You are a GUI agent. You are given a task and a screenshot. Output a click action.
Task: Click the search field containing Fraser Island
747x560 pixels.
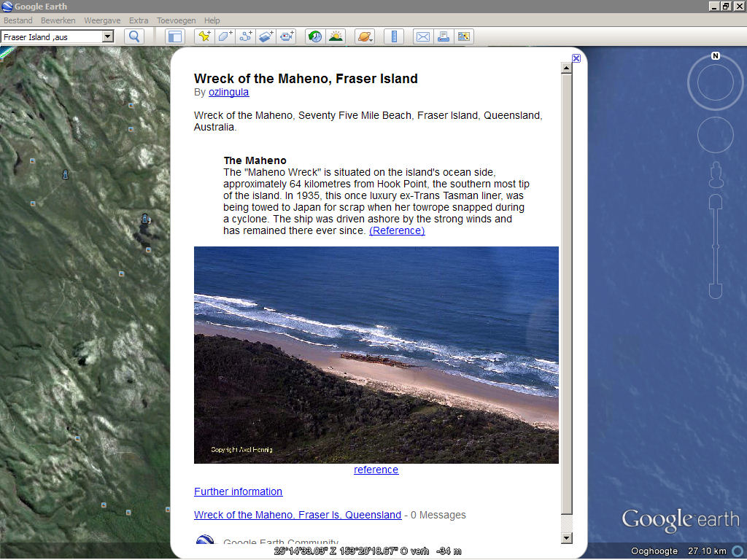click(x=52, y=36)
